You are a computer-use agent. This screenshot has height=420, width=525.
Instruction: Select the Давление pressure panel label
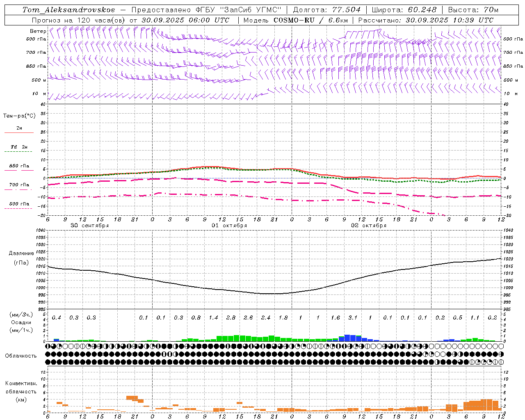pyautogui.click(x=21, y=253)
